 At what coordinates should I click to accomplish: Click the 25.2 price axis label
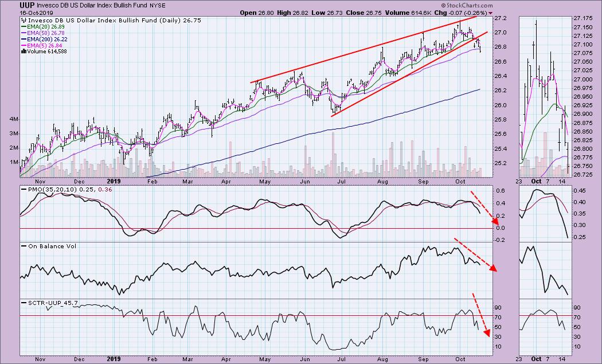[500, 163]
